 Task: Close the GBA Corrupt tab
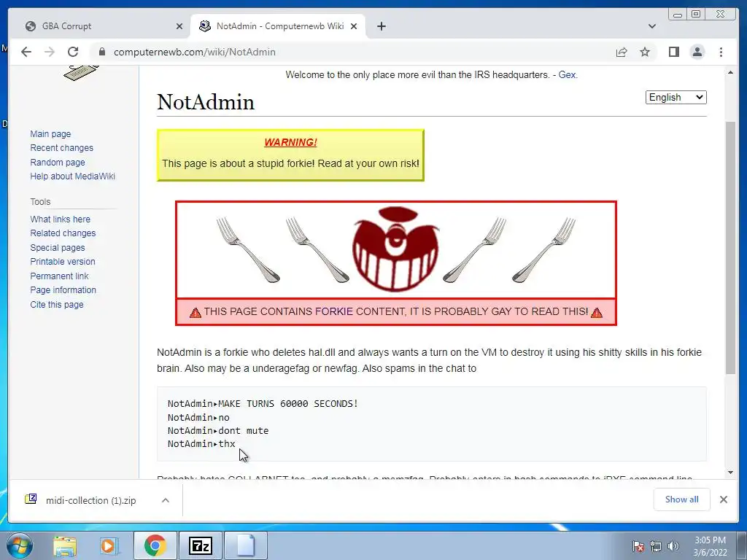[x=179, y=27]
